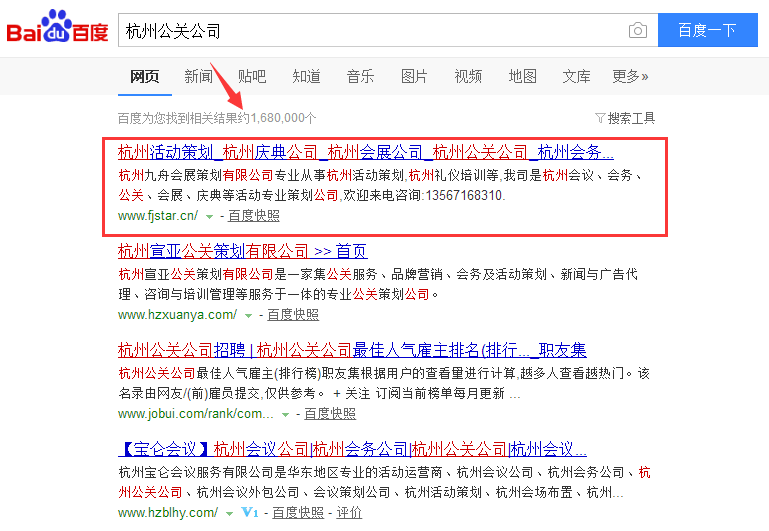Screen dimensions: 769x531
Task: Click 评价 link for hzblhy.com
Action: tap(349, 513)
